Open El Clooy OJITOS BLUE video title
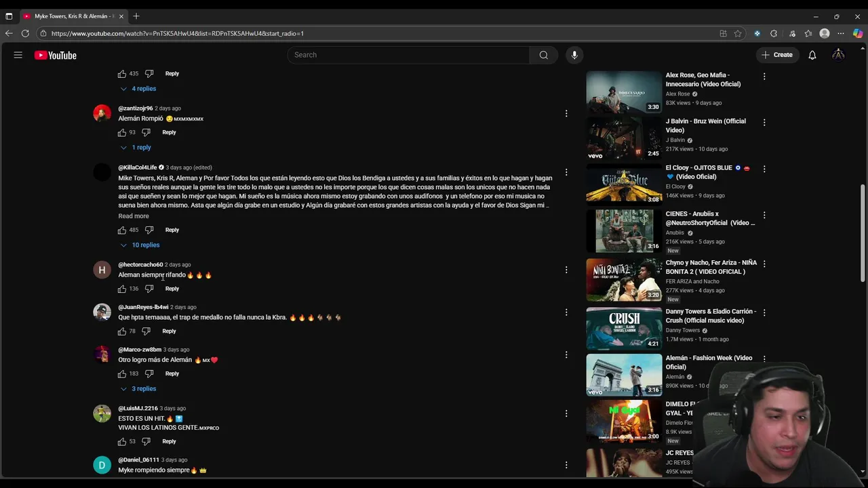Viewport: 868px width, 488px height. (x=708, y=172)
